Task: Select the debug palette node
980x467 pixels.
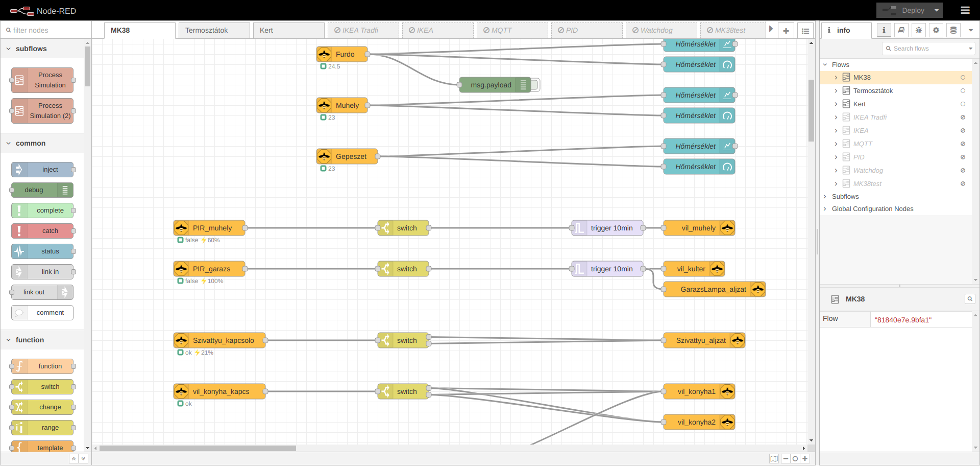Action: [x=42, y=190]
